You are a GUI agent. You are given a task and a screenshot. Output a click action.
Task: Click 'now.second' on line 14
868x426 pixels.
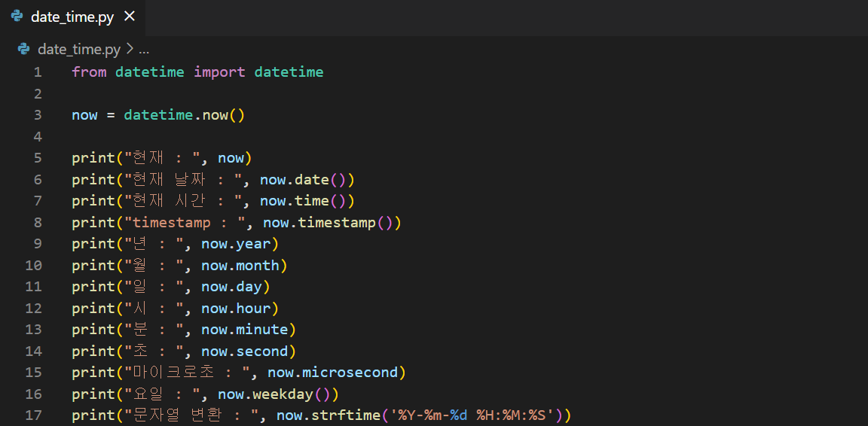coord(245,351)
